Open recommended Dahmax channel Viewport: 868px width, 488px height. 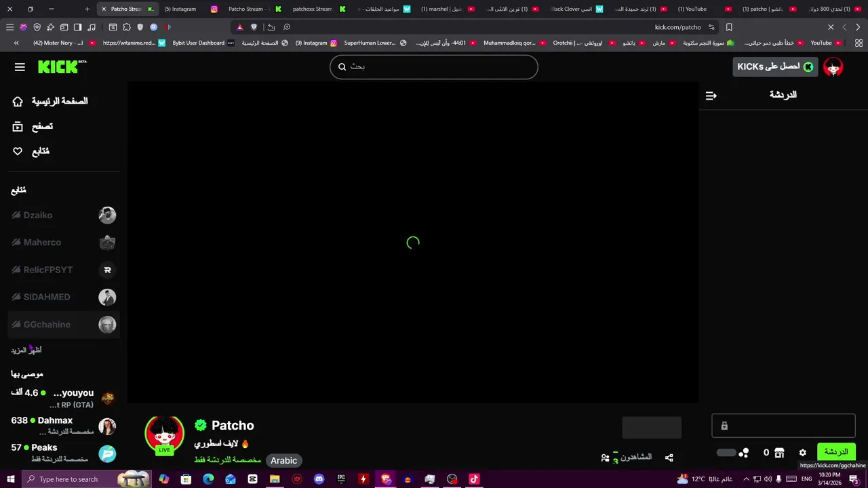point(64,426)
